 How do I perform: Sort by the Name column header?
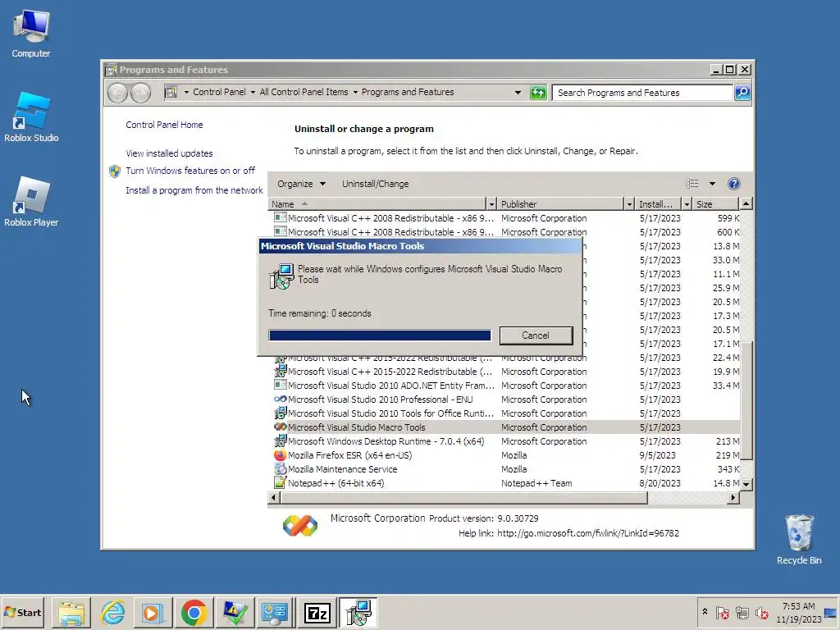click(x=377, y=204)
